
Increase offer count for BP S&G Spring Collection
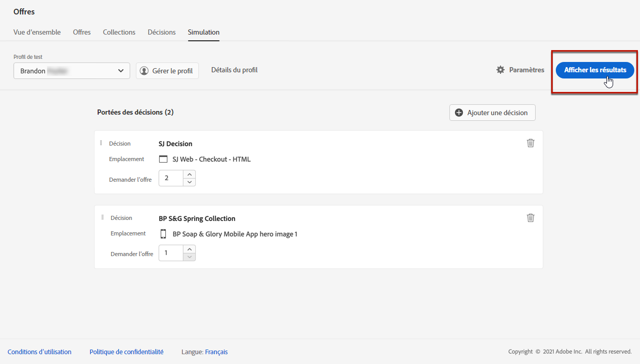(x=190, y=249)
